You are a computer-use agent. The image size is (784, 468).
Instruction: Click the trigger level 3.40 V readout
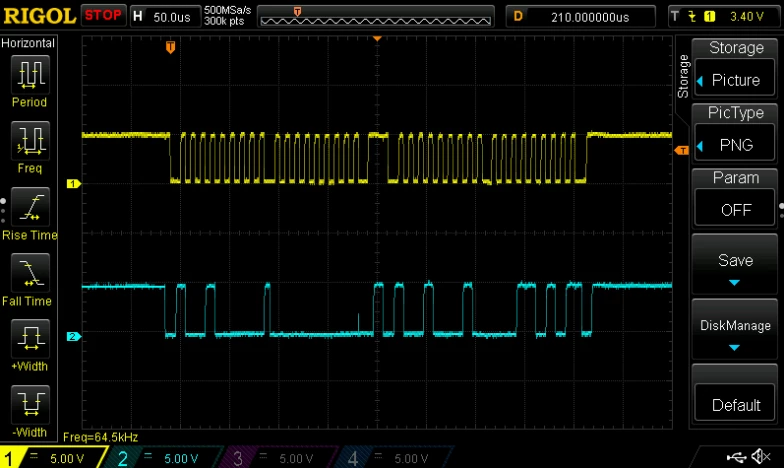tap(747, 16)
